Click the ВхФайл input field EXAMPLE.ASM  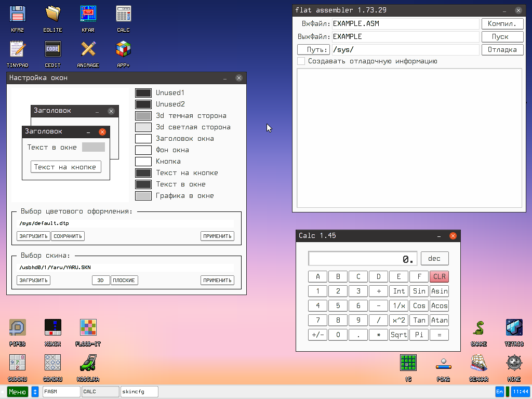[x=405, y=24]
